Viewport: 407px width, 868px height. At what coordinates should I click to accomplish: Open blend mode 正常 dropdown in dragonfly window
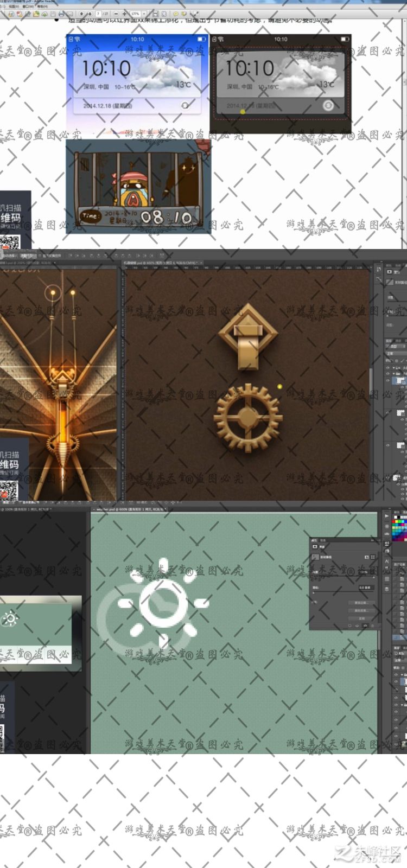coord(396,353)
